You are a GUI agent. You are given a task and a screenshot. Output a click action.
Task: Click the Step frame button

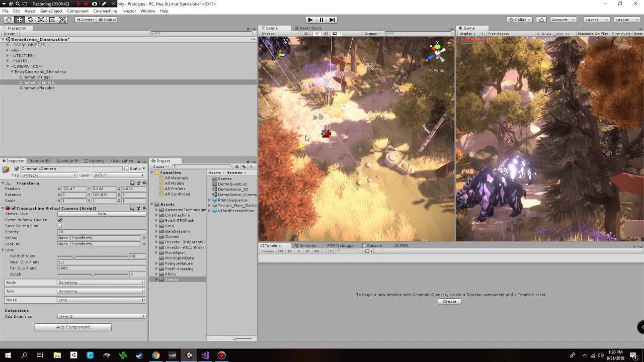[332, 20]
